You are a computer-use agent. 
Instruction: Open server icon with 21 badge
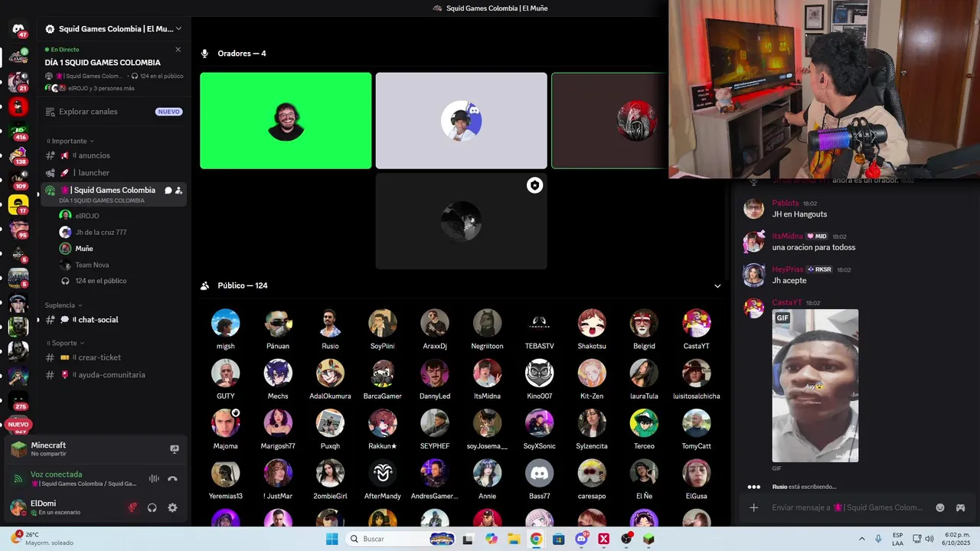point(18,81)
